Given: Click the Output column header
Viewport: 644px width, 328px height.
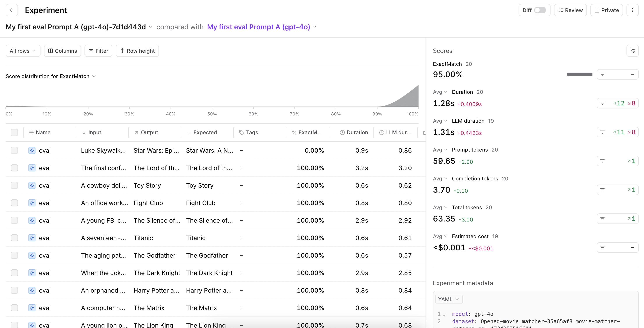Looking at the screenshot, I should pyautogui.click(x=149, y=132).
